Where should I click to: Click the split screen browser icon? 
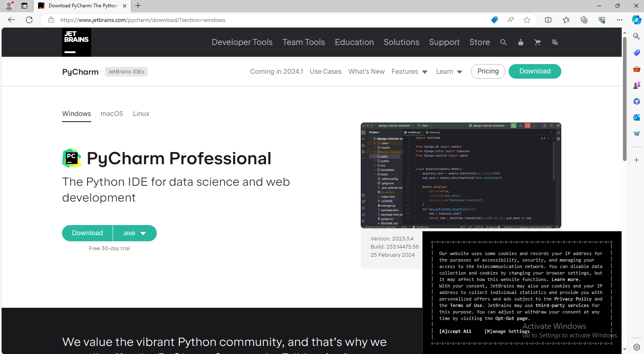point(548,20)
